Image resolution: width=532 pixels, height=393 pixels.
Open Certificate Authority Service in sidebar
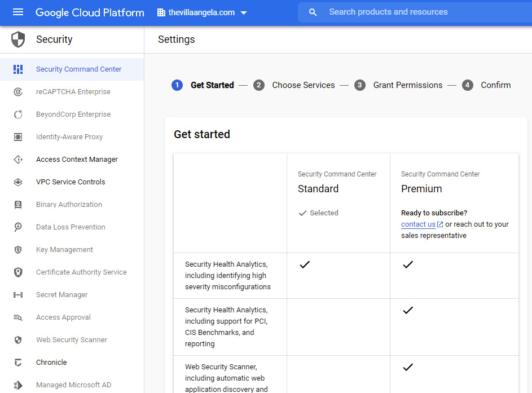point(72,272)
